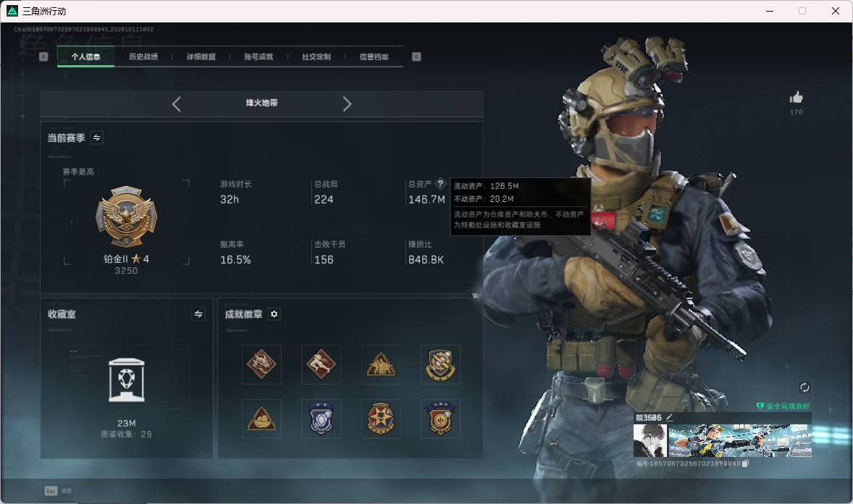Select the 社交定制 tab
853x504 pixels.
[x=316, y=56]
